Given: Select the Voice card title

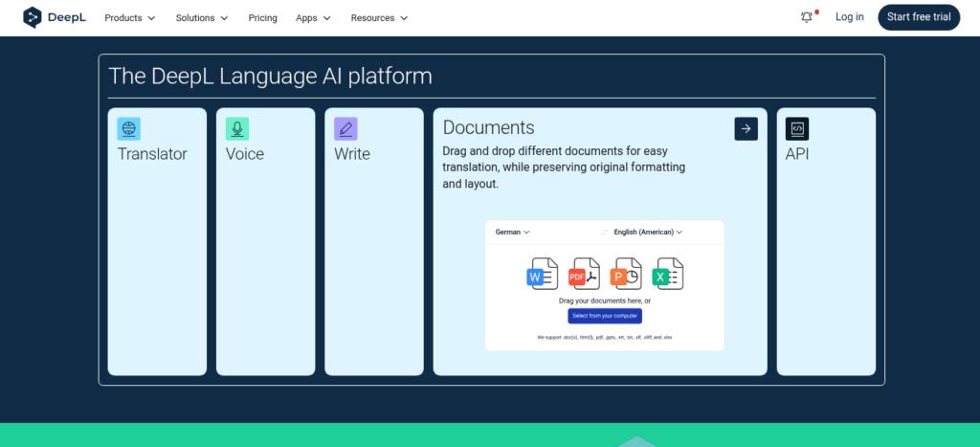Looking at the screenshot, I should 244,154.
